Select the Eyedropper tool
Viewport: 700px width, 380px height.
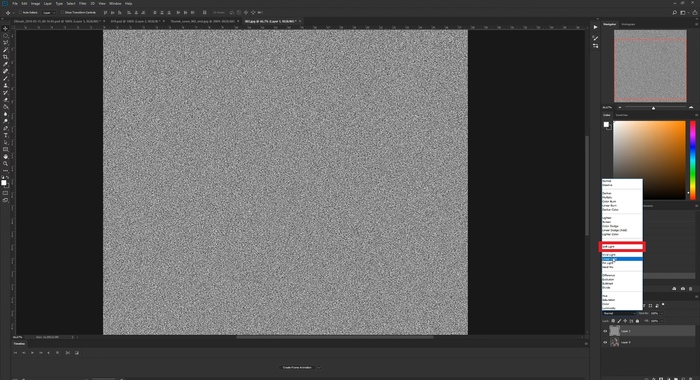tap(5, 64)
